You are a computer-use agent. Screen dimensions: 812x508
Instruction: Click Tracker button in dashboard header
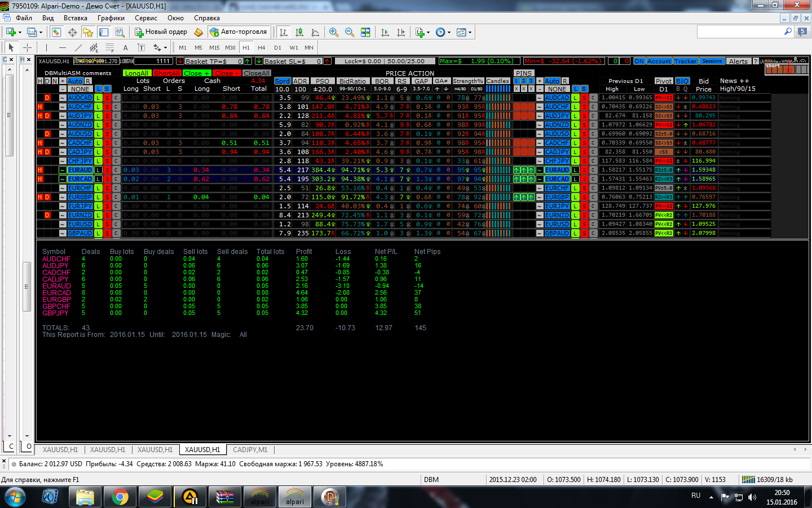click(x=685, y=61)
